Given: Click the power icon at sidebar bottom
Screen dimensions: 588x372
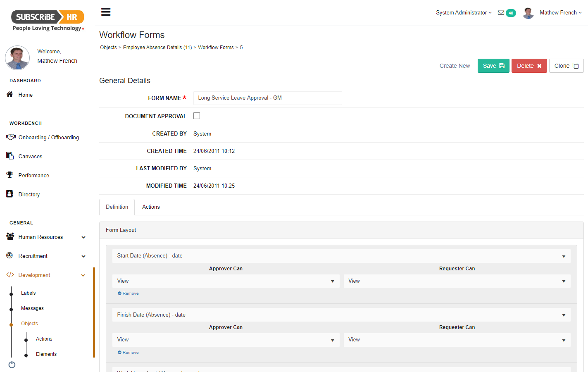Looking at the screenshot, I should pyautogui.click(x=12, y=365).
